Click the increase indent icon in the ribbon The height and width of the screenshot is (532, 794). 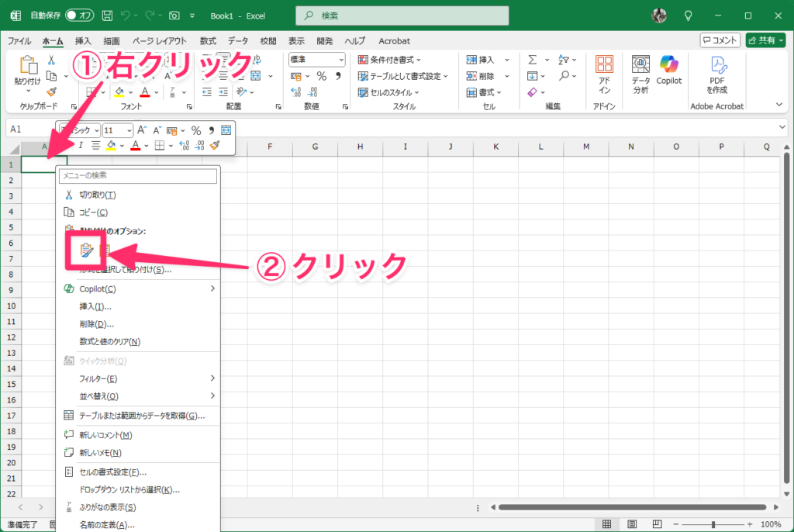[x=223, y=92]
